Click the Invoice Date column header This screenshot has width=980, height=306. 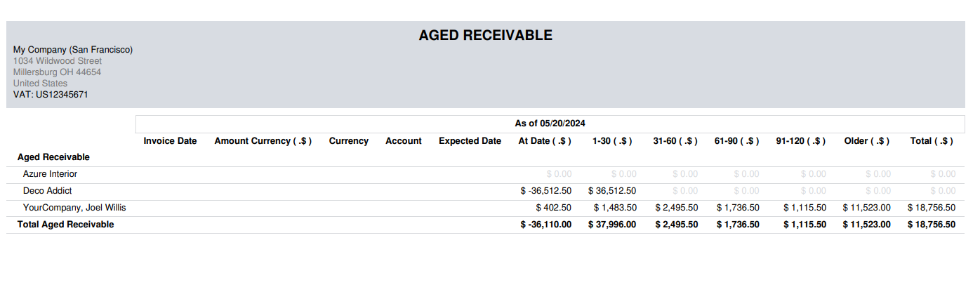(170, 141)
